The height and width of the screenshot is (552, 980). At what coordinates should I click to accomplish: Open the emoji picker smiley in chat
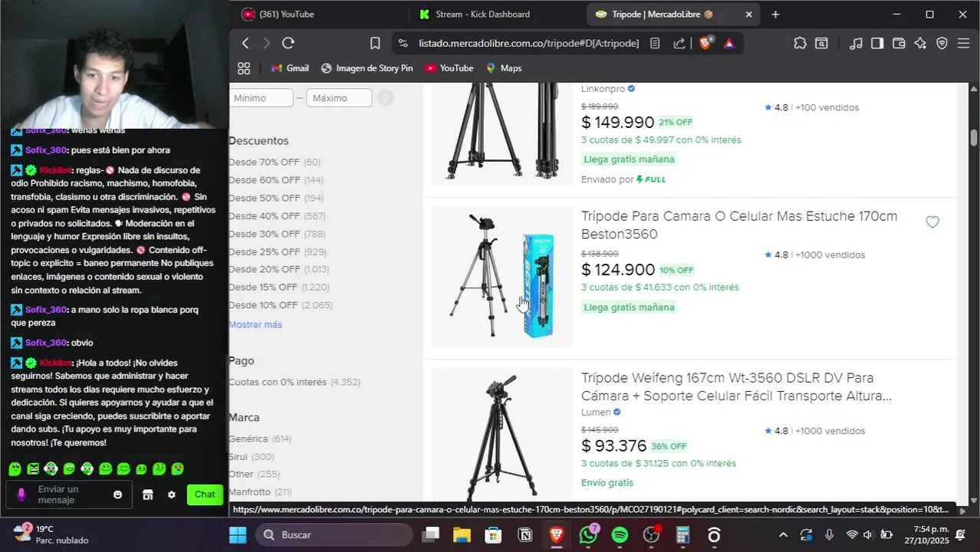(x=117, y=495)
